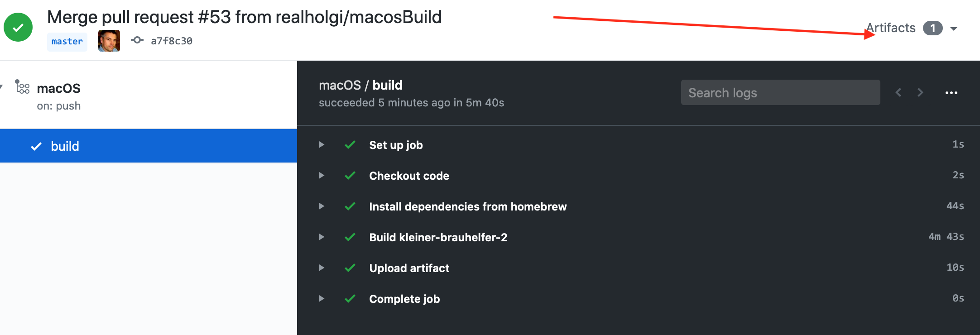
Task: Click the macOS workflow icon in sidebar
Action: point(22,86)
